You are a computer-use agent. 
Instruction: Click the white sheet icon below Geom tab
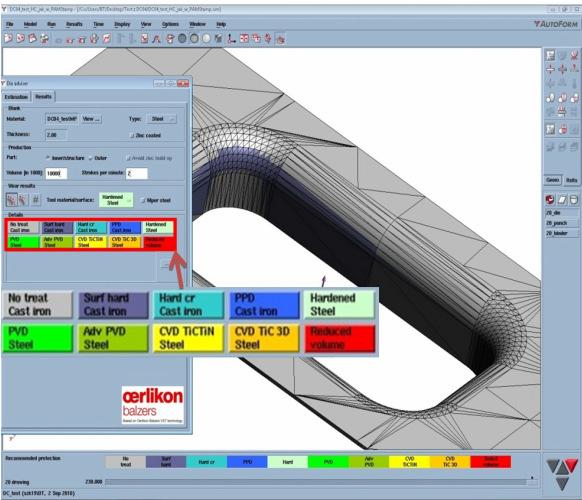(x=562, y=200)
